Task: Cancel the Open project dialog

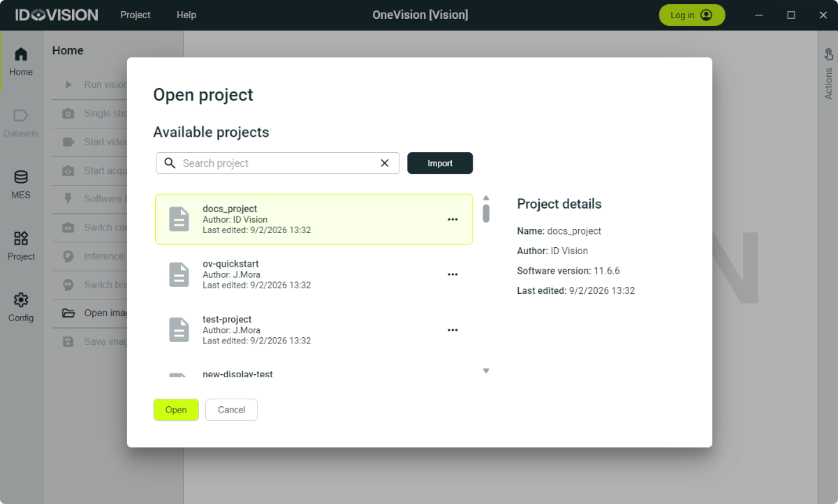Action: click(231, 410)
